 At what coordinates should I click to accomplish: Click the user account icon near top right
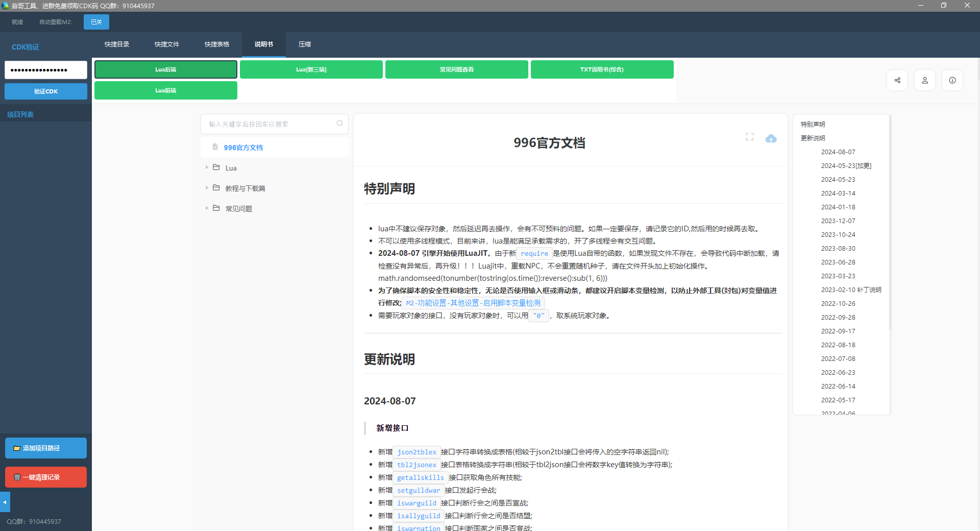pyautogui.click(x=925, y=80)
